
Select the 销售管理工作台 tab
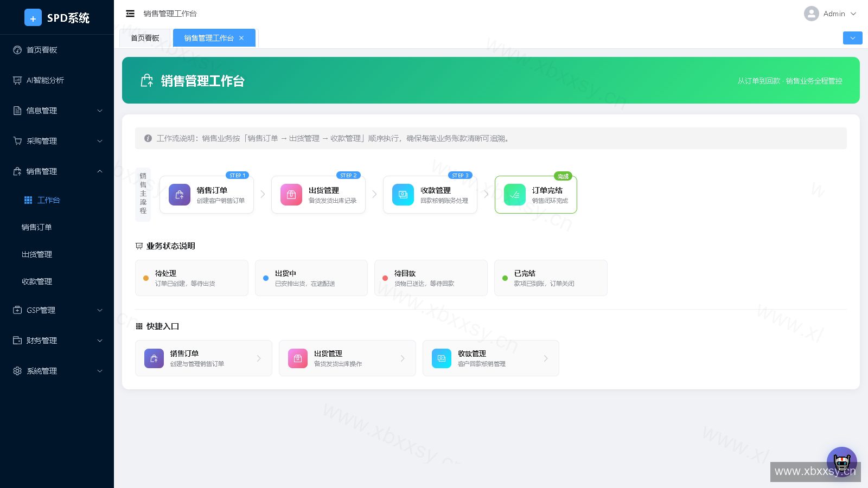pyautogui.click(x=214, y=38)
